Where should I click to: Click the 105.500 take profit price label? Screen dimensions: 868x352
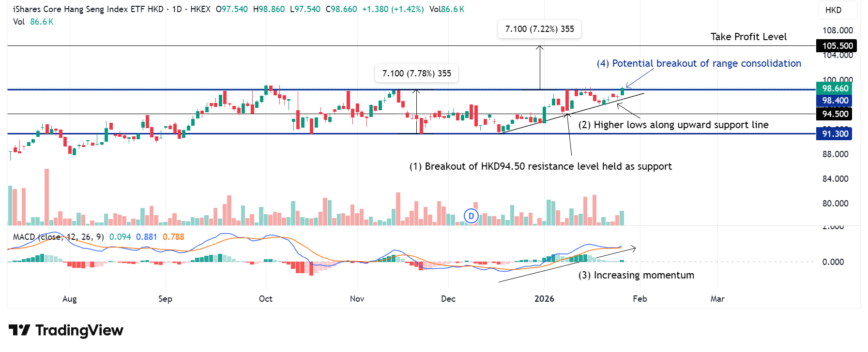(x=837, y=46)
